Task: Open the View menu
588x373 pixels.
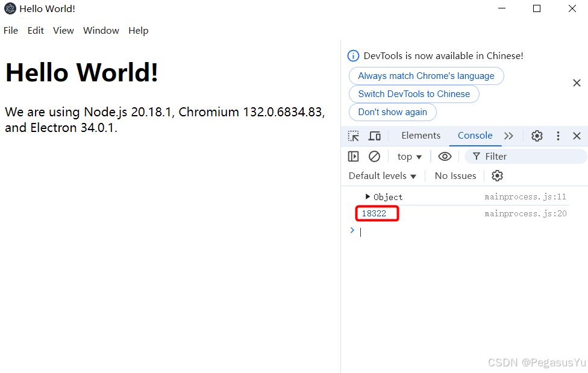Action: point(63,30)
